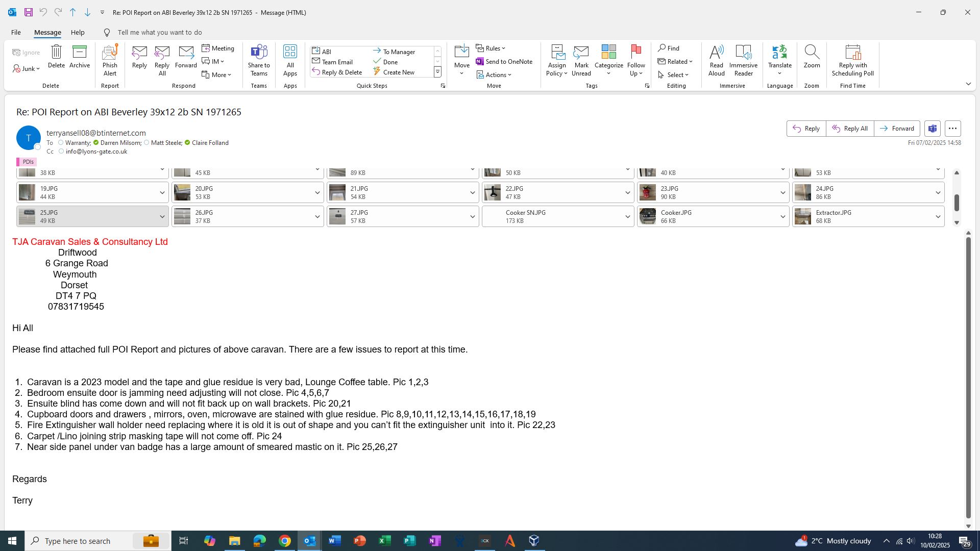Image resolution: width=980 pixels, height=551 pixels.
Task: Click the Reply All button in header
Action: coord(850,129)
